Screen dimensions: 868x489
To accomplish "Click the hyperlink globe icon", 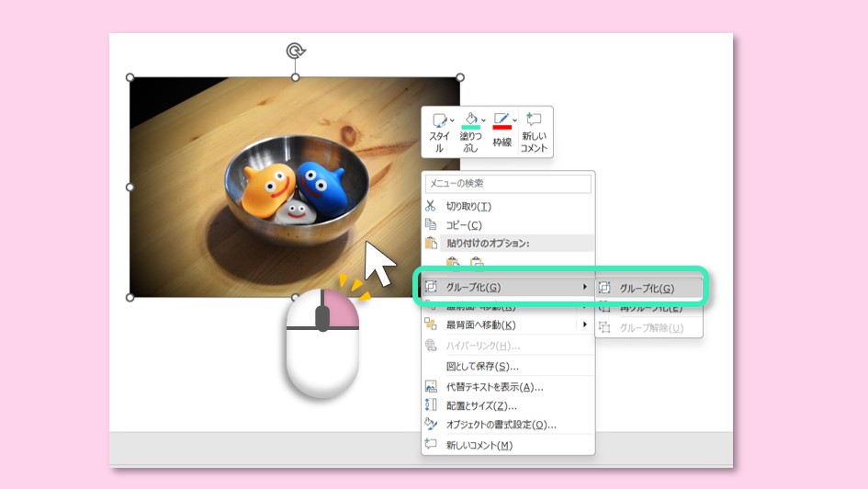I will (x=431, y=345).
